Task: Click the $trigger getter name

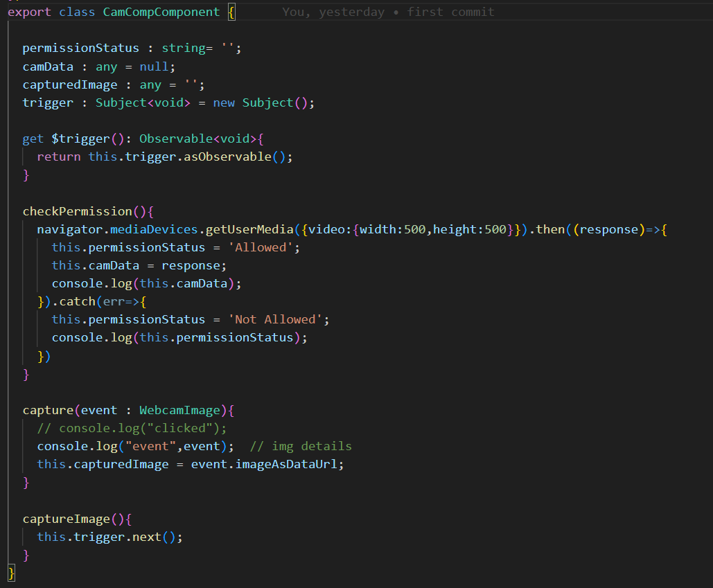Action: pyautogui.click(x=90, y=139)
